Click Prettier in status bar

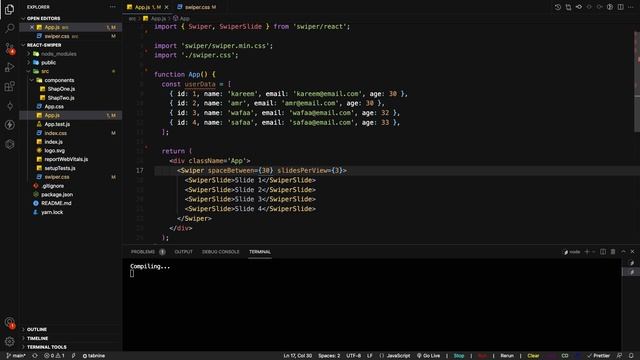pos(598,356)
